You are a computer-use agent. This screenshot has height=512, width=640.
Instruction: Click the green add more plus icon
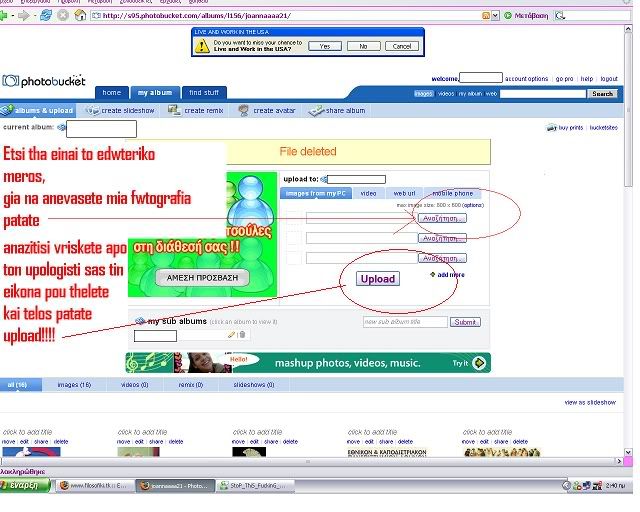[x=432, y=273]
